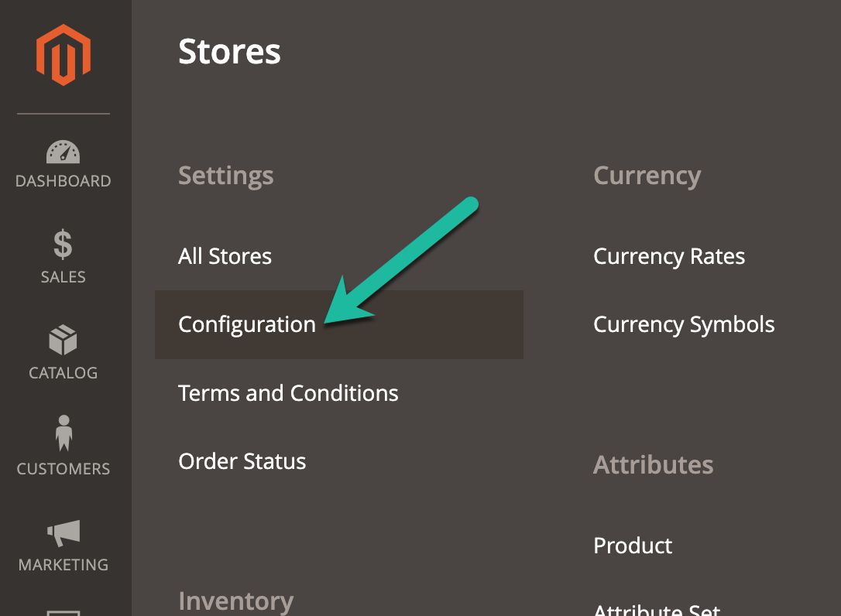This screenshot has height=616, width=841.
Task: Open the Order Status page
Action: (242, 461)
